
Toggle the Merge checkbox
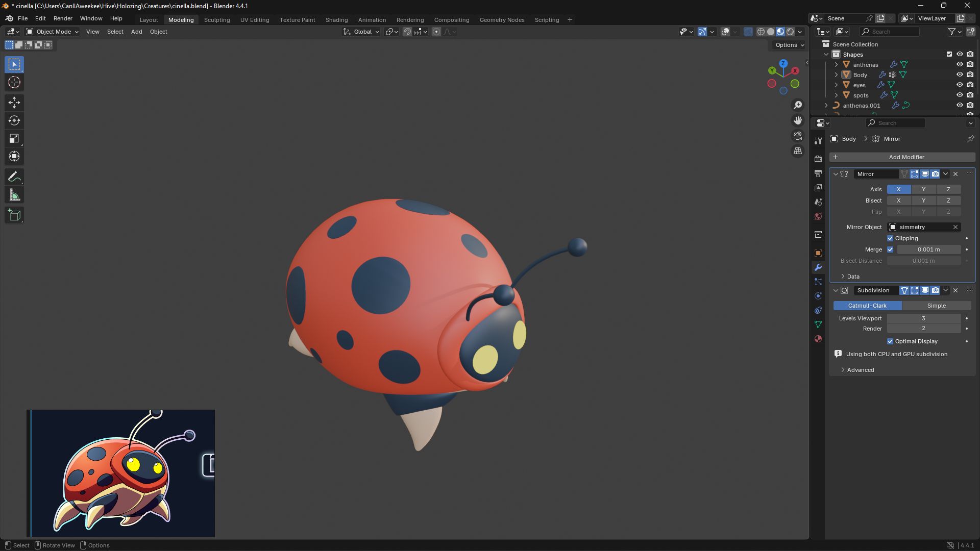coord(890,249)
